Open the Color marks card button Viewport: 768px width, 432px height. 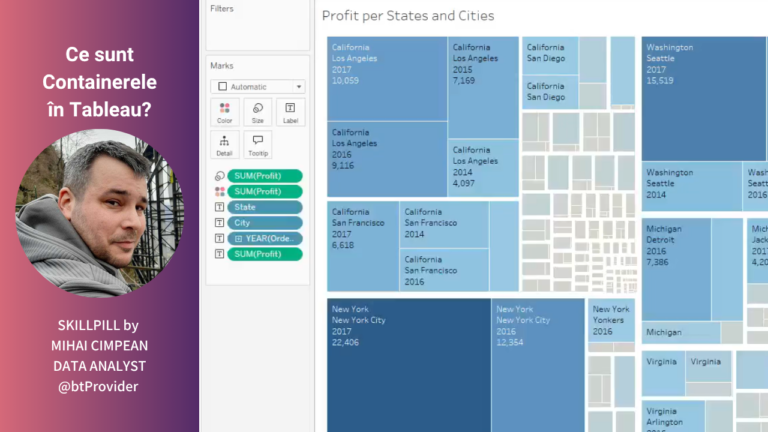pyautogui.click(x=224, y=112)
